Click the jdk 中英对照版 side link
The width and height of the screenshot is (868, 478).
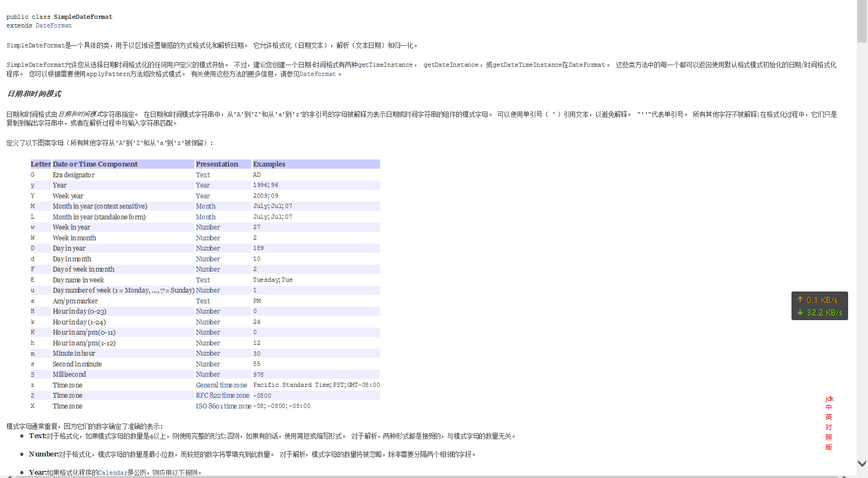click(x=829, y=422)
